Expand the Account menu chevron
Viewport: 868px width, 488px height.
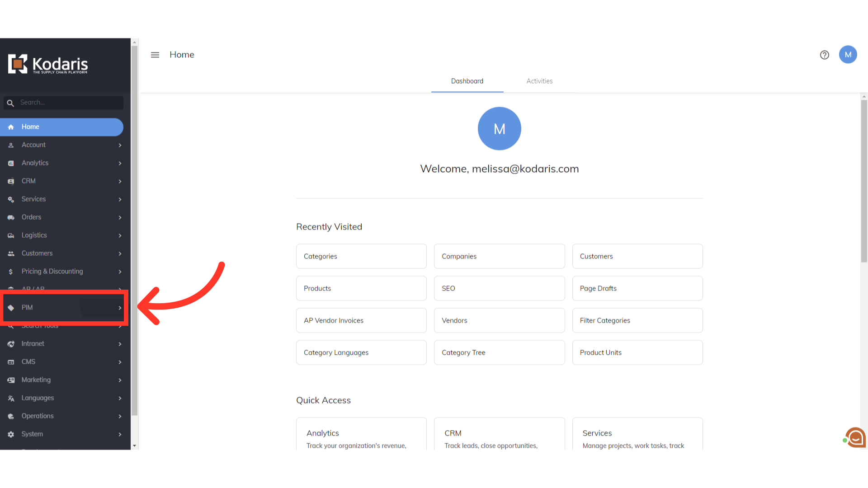pyautogui.click(x=120, y=145)
